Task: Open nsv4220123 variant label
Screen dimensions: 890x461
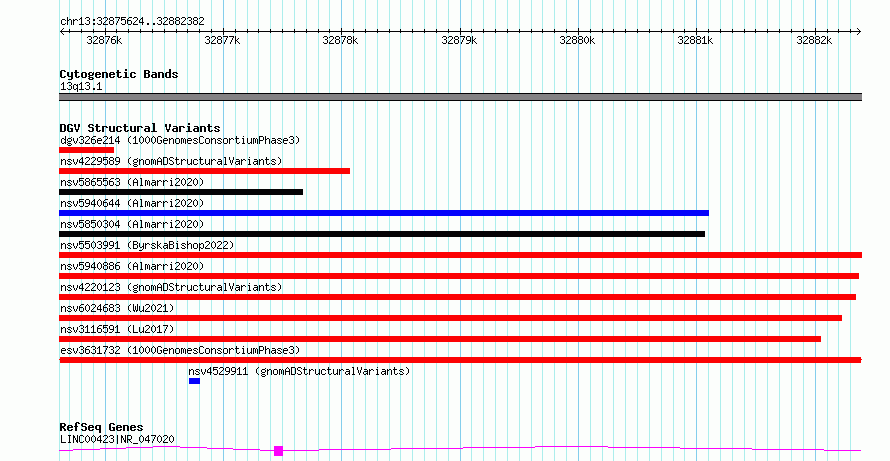Action: click(x=171, y=287)
